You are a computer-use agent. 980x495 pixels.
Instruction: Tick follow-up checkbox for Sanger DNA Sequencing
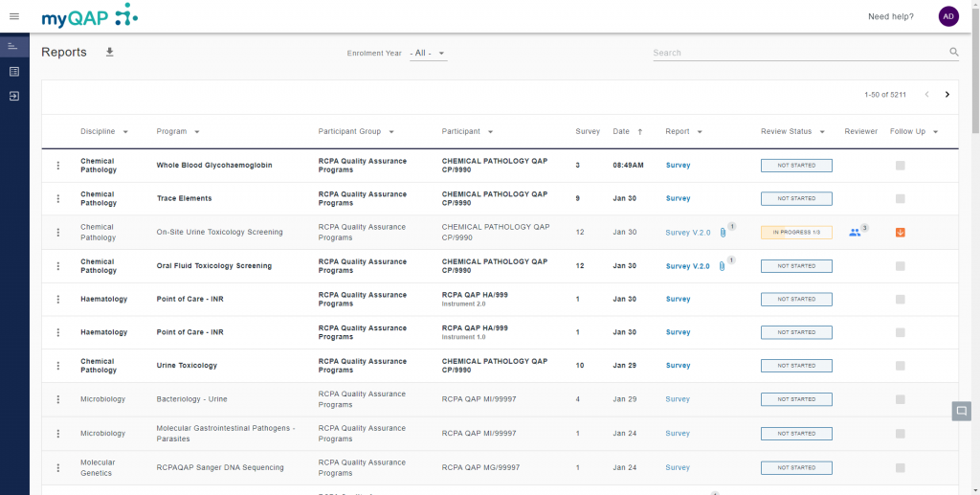[900, 467]
